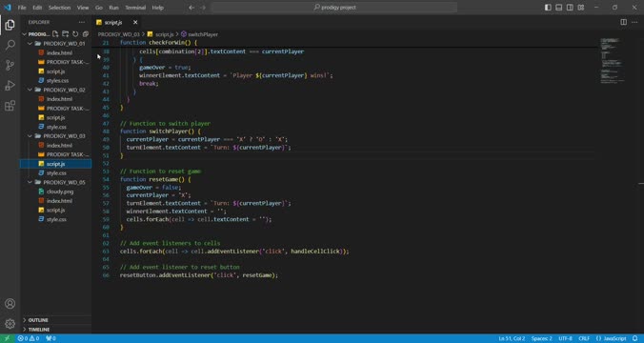Open the Run menu
The image size is (644, 343).
(x=113, y=8)
